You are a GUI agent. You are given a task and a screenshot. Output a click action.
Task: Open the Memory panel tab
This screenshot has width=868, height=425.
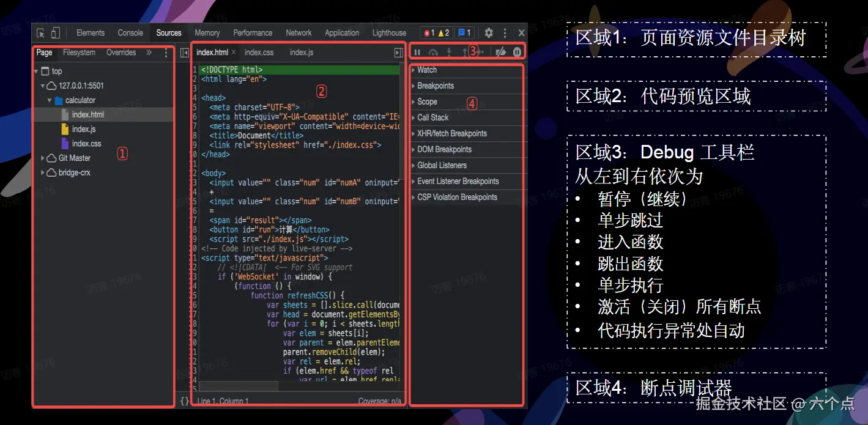tap(207, 33)
